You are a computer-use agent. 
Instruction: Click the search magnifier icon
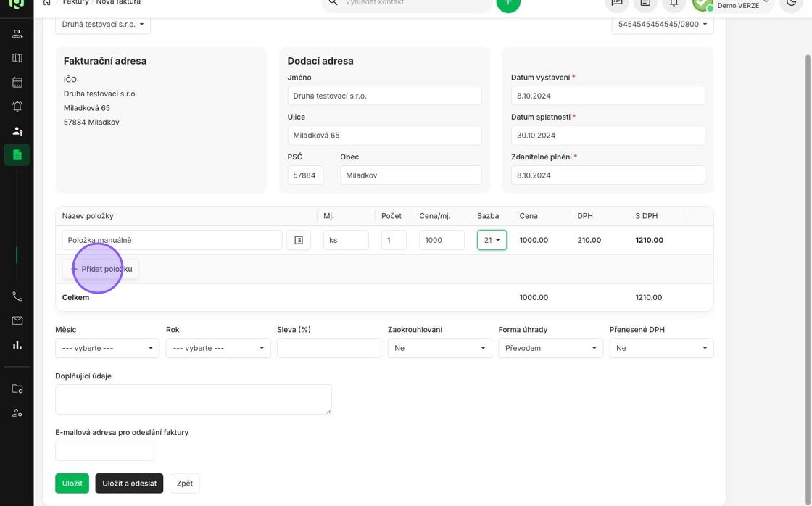coord(333,3)
